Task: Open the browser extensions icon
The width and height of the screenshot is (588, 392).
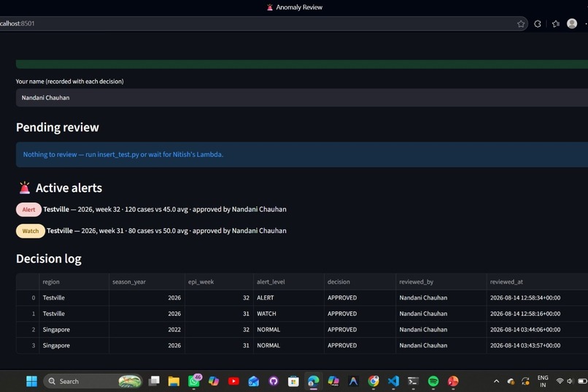Action: click(538, 23)
